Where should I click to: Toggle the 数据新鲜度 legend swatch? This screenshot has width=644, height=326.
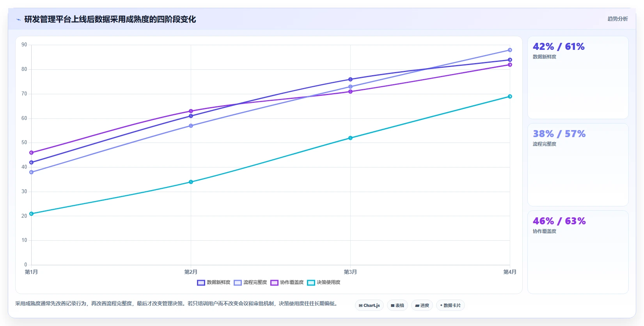click(x=201, y=283)
